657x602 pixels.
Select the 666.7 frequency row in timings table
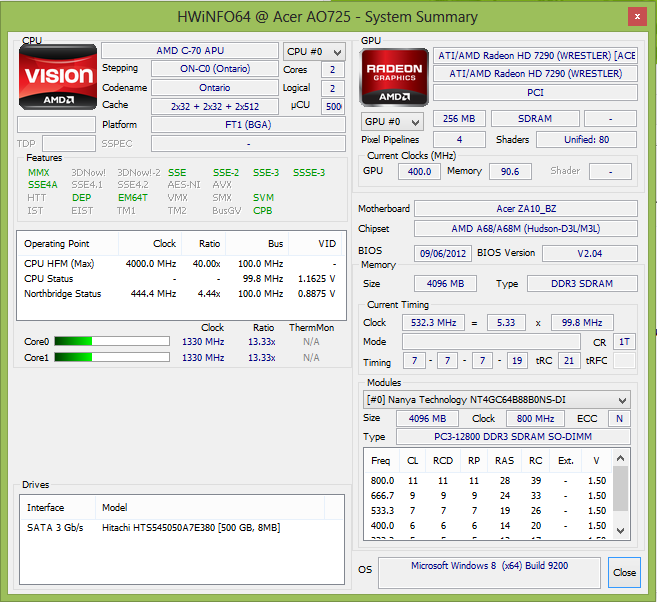488,496
